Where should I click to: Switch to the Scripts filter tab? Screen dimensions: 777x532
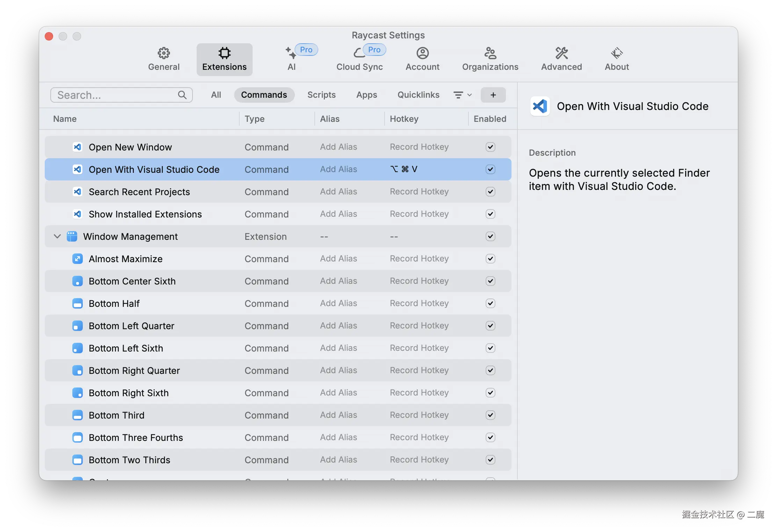[321, 95]
